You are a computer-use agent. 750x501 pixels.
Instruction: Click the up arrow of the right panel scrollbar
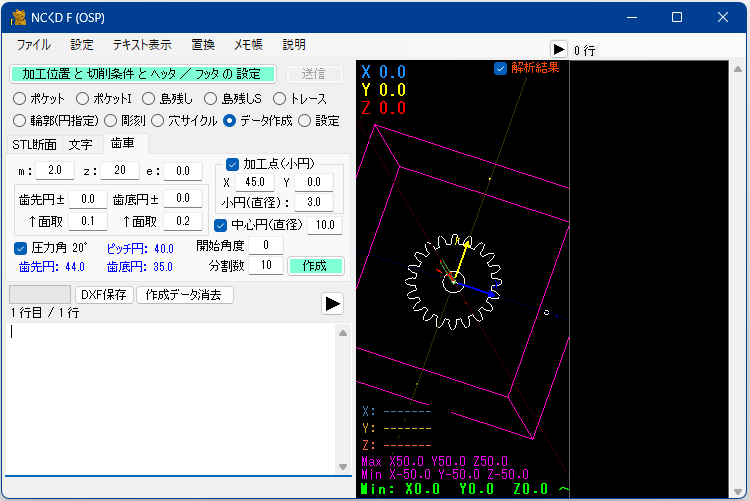(x=738, y=69)
